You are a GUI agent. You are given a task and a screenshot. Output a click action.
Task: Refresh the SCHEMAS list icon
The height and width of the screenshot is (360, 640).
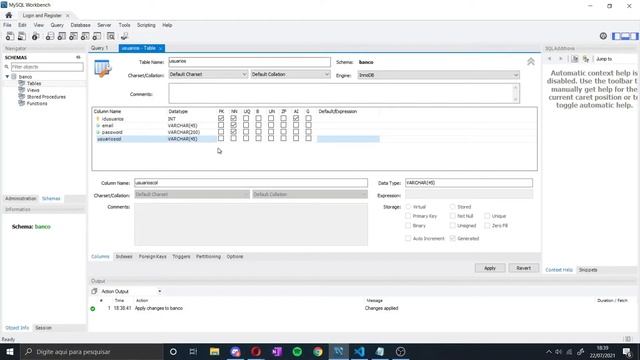(78, 58)
